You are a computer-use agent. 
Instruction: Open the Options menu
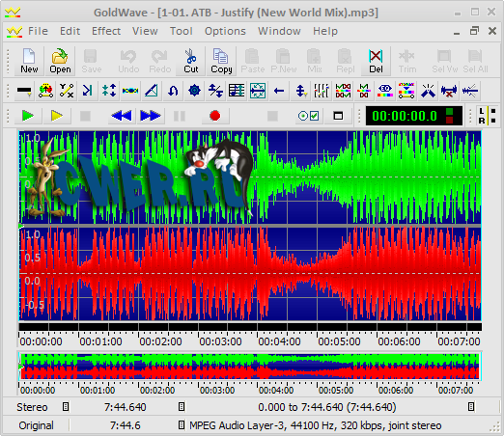[x=225, y=31]
